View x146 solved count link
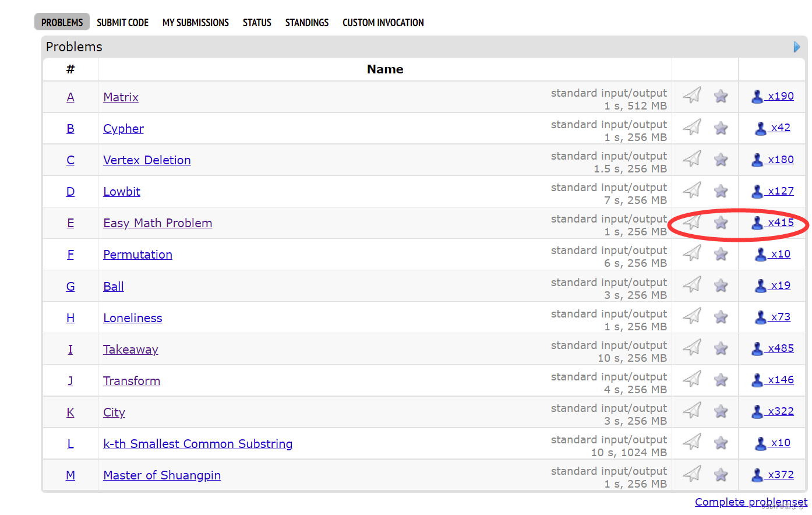The height and width of the screenshot is (515, 812). [x=773, y=379]
